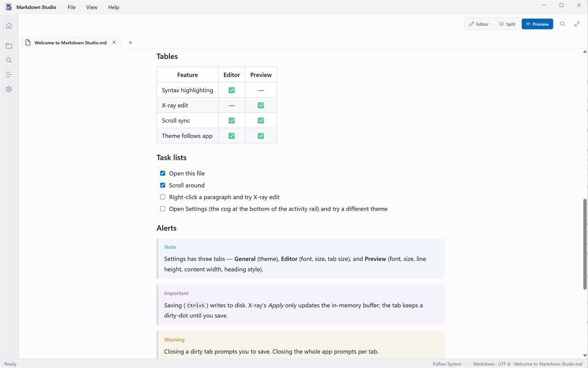The height and width of the screenshot is (368, 588).
Task: Switch to Split view mode
Action: click(507, 24)
